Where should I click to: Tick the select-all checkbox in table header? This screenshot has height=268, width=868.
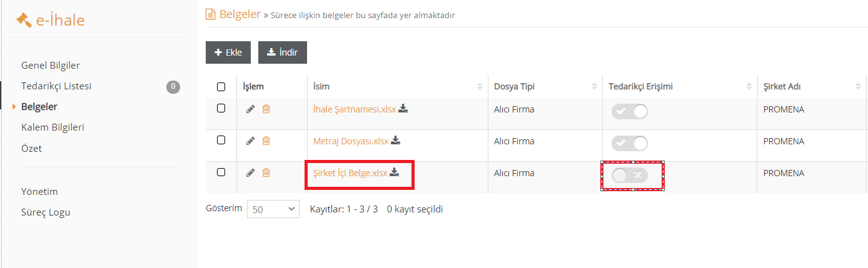(x=221, y=87)
